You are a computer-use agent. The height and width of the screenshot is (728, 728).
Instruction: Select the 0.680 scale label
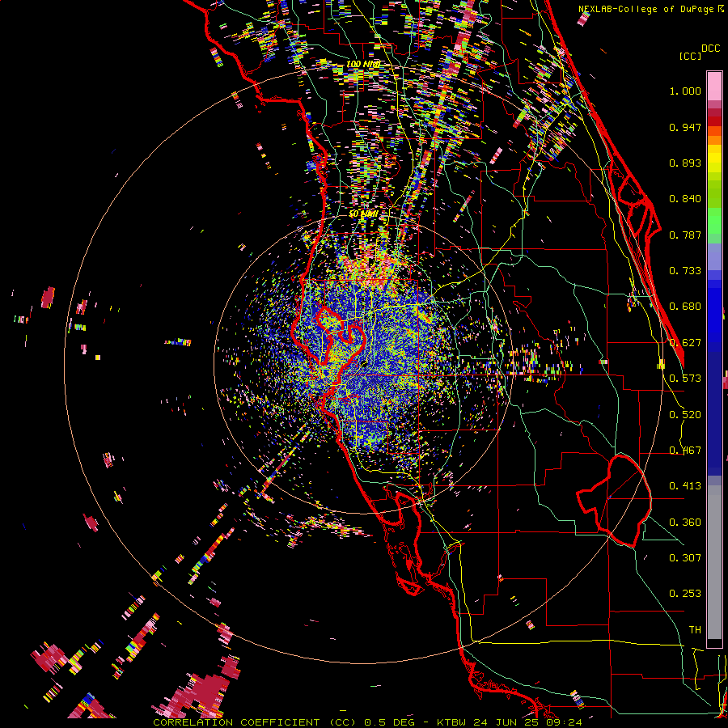pyautogui.click(x=685, y=307)
